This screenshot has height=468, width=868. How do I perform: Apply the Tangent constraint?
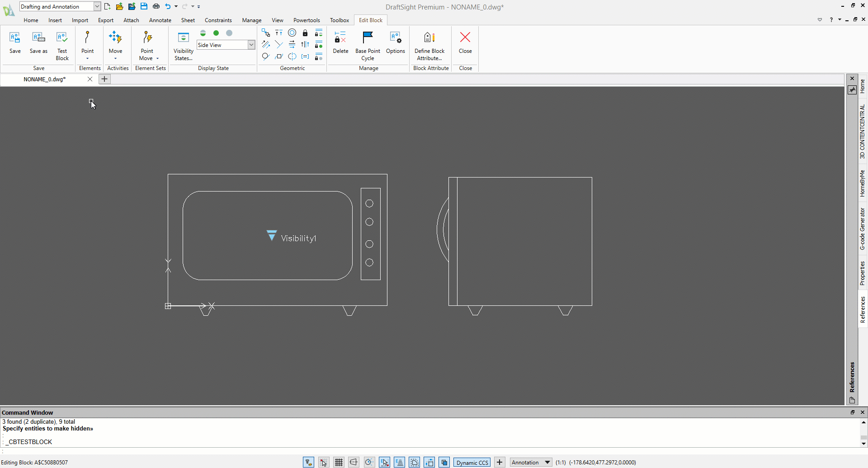(265, 56)
